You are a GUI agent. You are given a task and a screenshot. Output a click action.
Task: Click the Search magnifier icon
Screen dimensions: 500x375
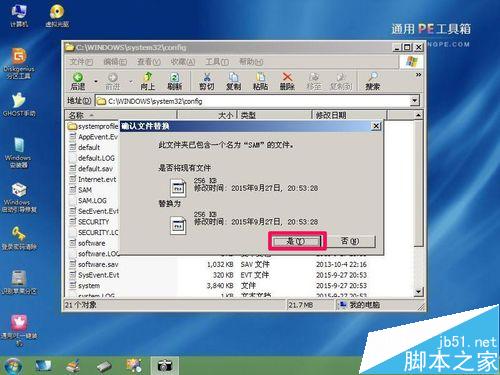(x=372, y=81)
